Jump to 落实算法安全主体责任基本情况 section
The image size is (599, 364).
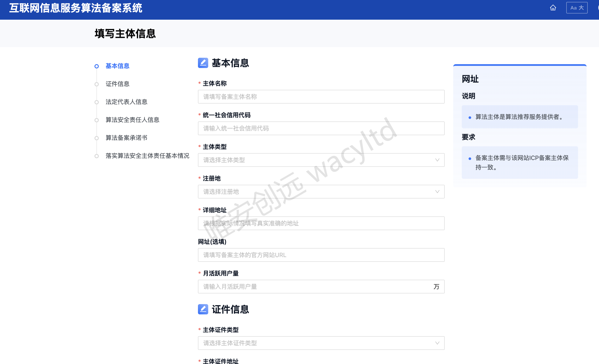pos(147,156)
